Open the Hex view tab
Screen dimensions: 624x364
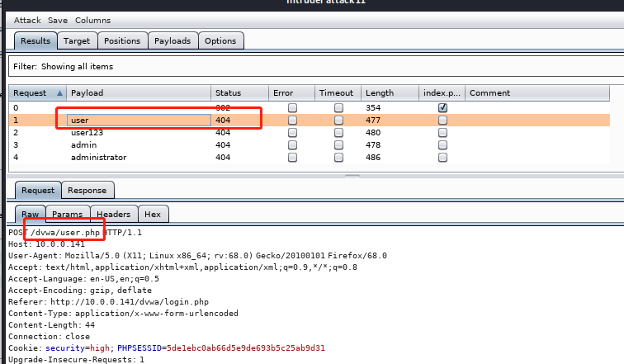[153, 215]
